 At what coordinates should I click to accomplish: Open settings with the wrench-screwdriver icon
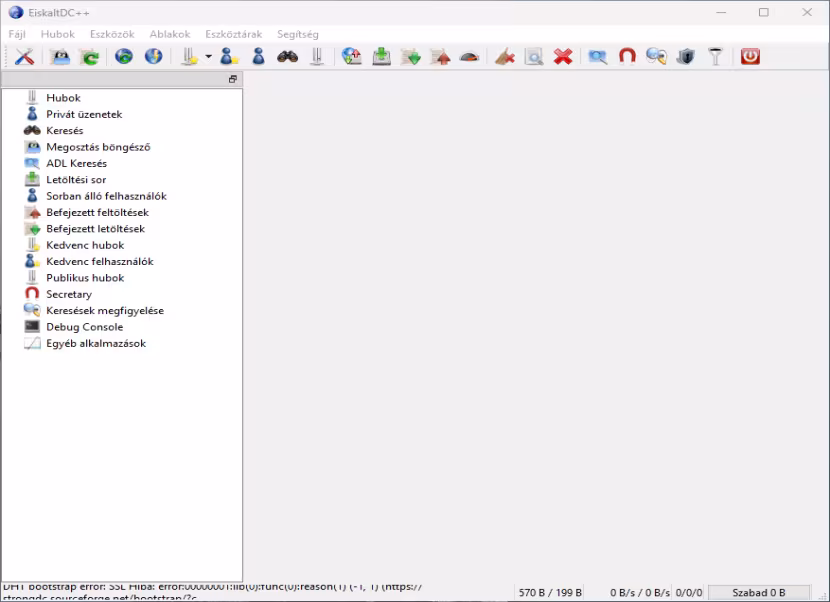[24, 56]
